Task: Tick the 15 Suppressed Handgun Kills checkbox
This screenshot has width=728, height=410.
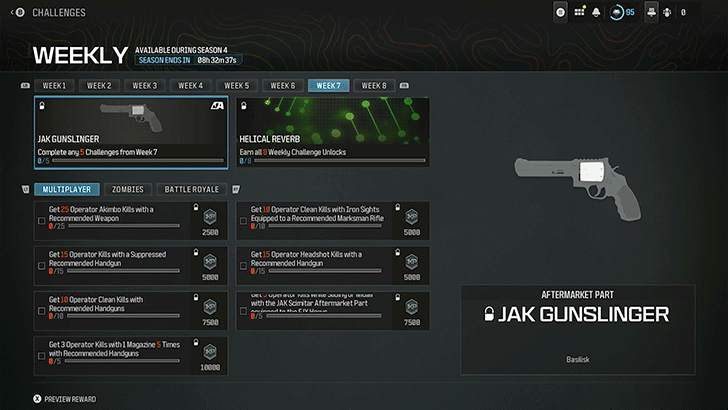Action: click(x=41, y=266)
